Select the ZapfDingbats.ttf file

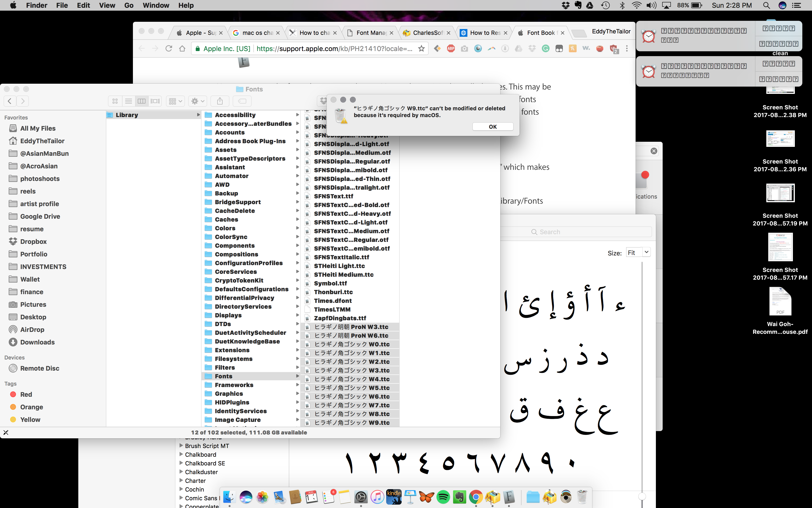[x=340, y=318]
